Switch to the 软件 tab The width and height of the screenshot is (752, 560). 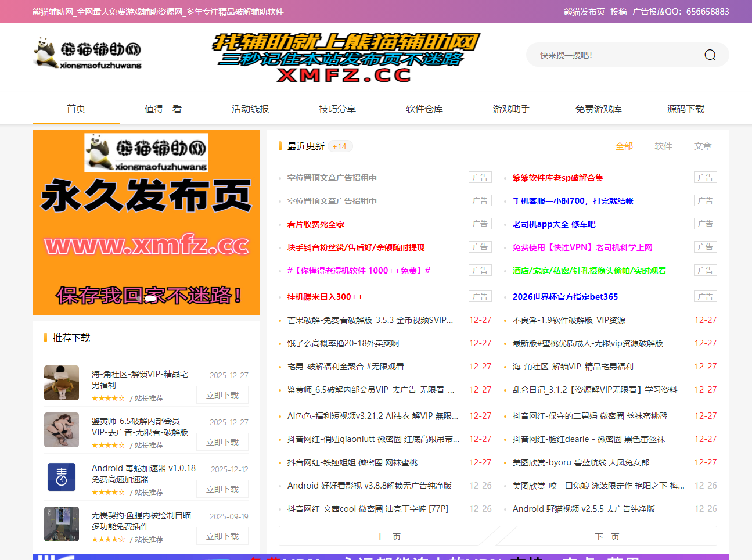coord(663,146)
